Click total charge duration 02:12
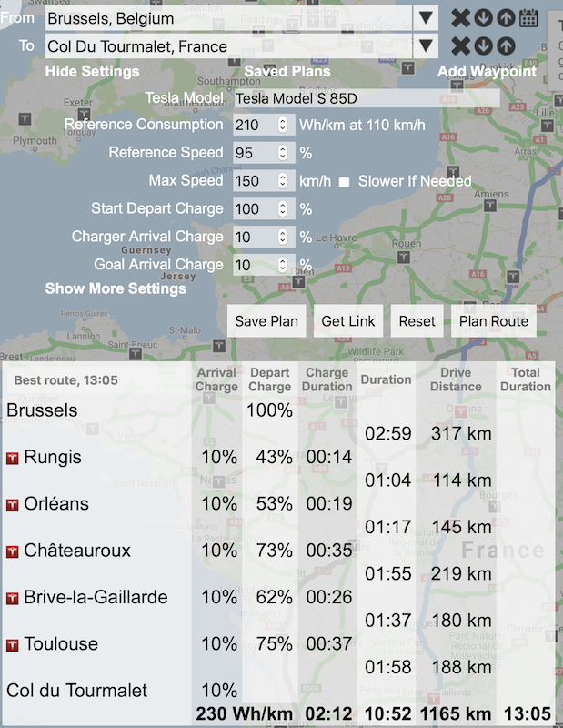 328,714
